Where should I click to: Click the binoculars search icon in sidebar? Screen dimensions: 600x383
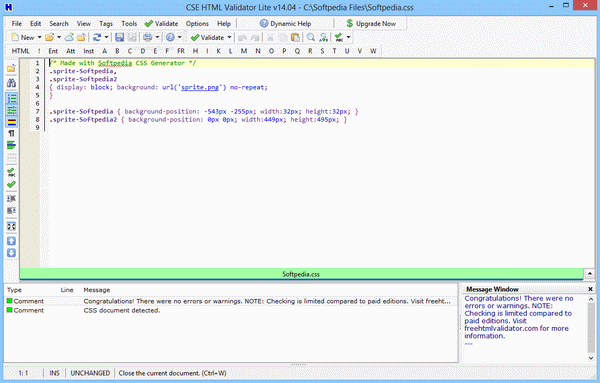click(x=11, y=83)
